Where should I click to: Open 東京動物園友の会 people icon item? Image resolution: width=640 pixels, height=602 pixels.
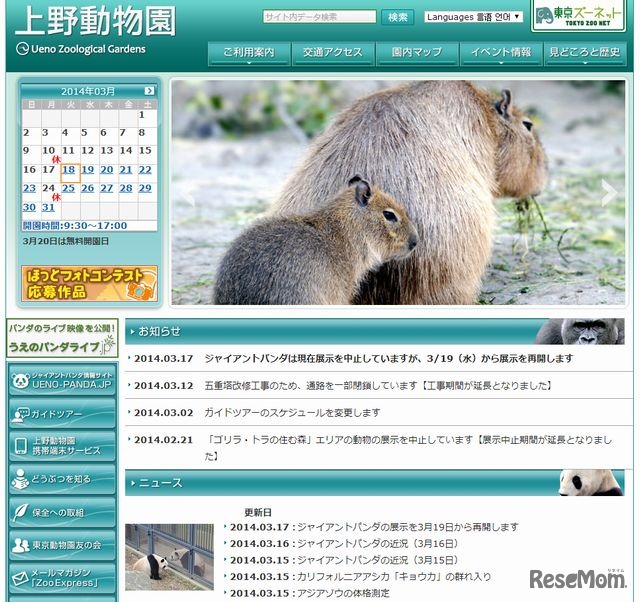click(62, 545)
